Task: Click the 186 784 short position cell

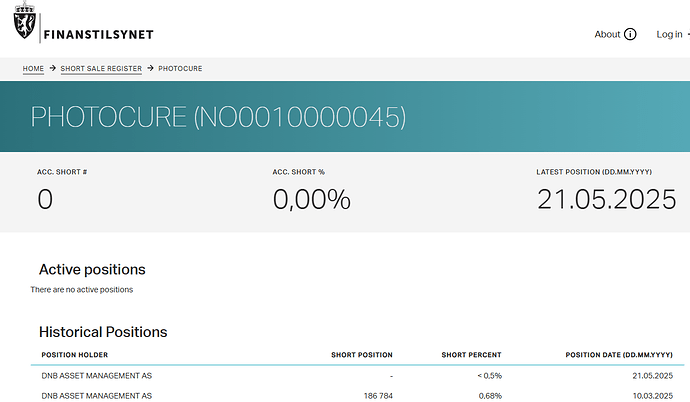Action: (378, 396)
